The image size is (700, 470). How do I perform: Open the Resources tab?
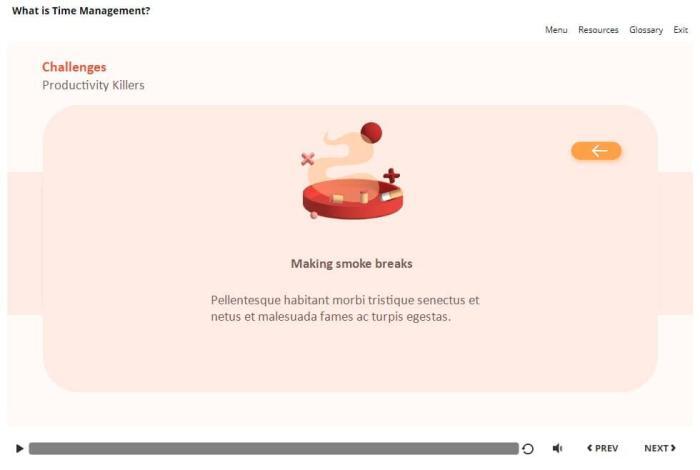pos(598,30)
